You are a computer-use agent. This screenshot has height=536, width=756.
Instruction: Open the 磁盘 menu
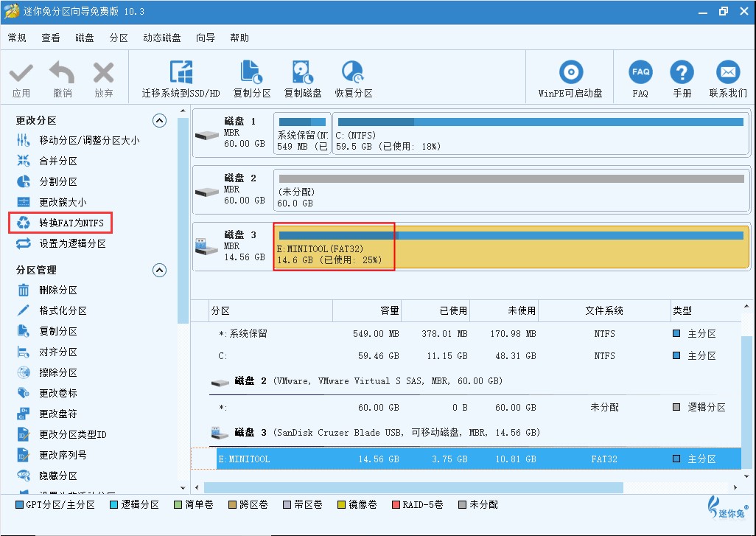coord(85,38)
